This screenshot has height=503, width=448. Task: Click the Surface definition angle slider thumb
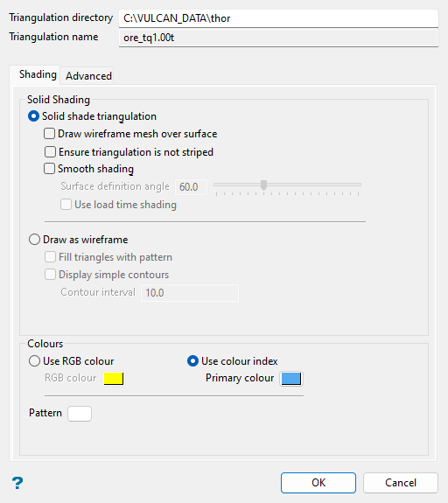[x=263, y=185]
